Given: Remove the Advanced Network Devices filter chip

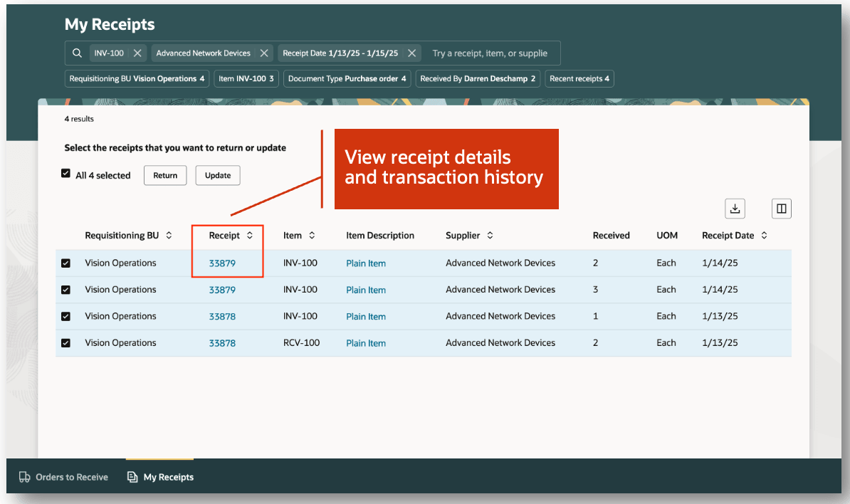Looking at the screenshot, I should [264, 53].
